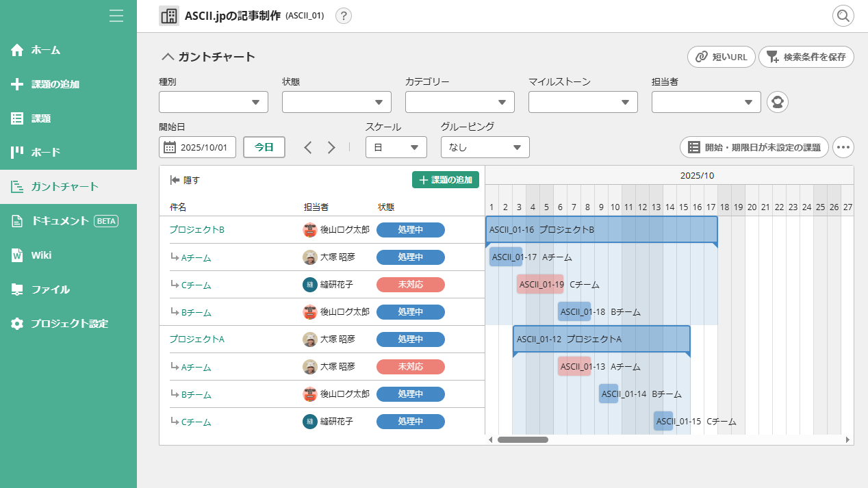Select ASCII_01-14 Bチーム gantt bar
Screen dimensions: 868x488
coord(609,394)
